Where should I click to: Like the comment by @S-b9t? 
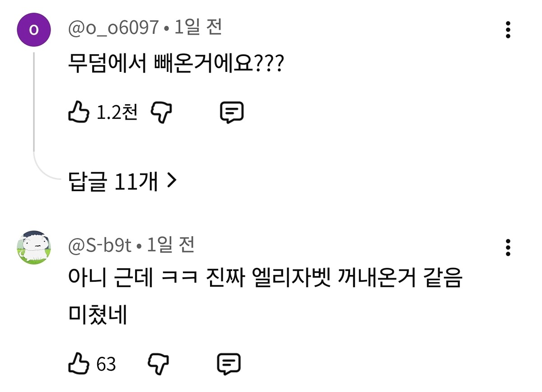point(79,363)
